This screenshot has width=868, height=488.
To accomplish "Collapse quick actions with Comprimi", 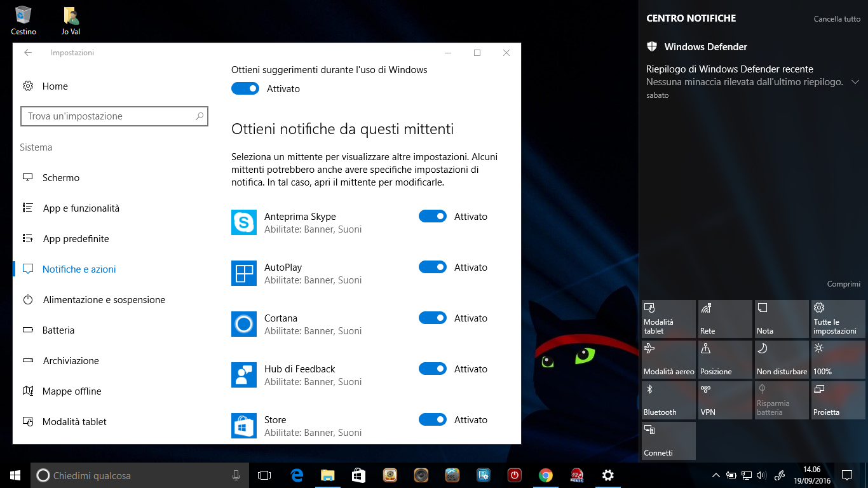I will [x=843, y=284].
